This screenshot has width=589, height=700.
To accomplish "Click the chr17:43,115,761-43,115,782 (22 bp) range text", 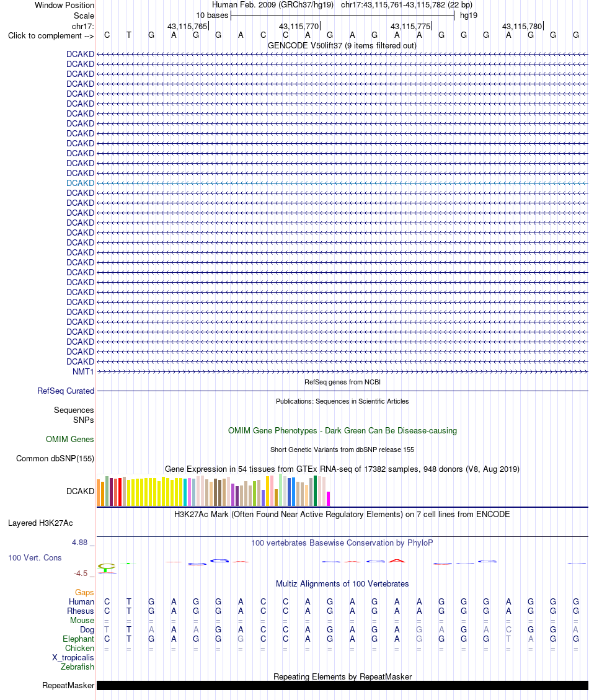I will click(x=406, y=5).
